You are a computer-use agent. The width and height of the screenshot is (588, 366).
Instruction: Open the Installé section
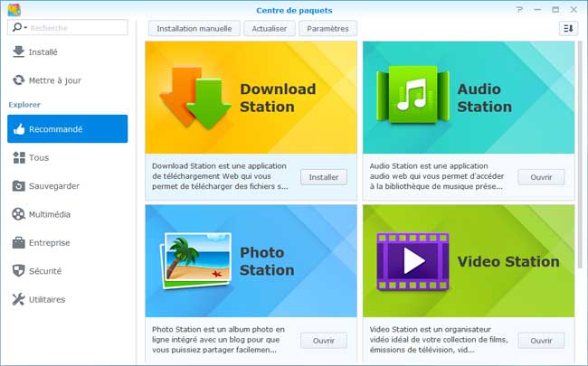pos(68,52)
